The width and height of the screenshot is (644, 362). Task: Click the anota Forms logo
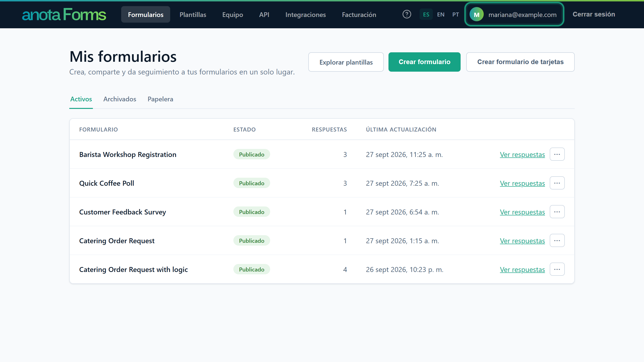pos(64,15)
